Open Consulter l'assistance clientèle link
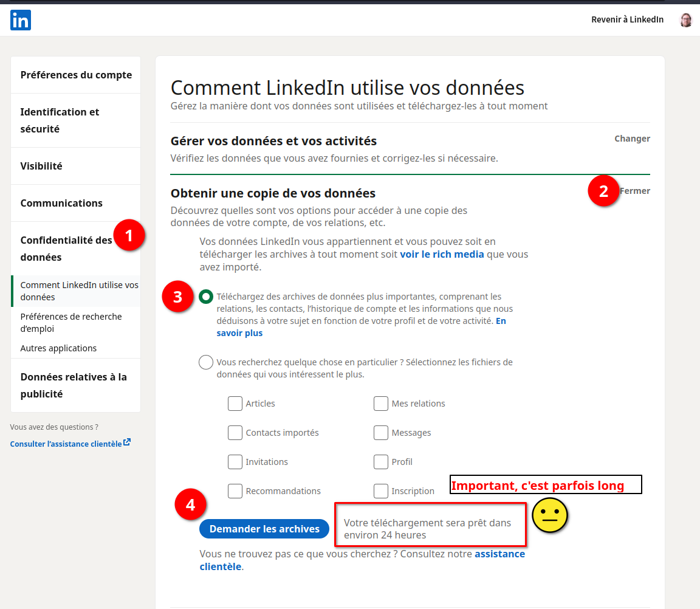700x609 pixels. tap(66, 444)
